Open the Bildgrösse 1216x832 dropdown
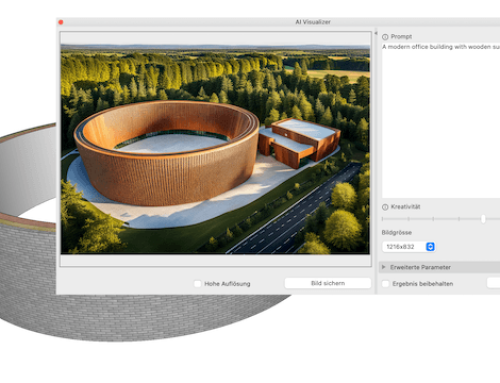Image resolution: width=500 pixels, height=383 pixels. point(409,247)
